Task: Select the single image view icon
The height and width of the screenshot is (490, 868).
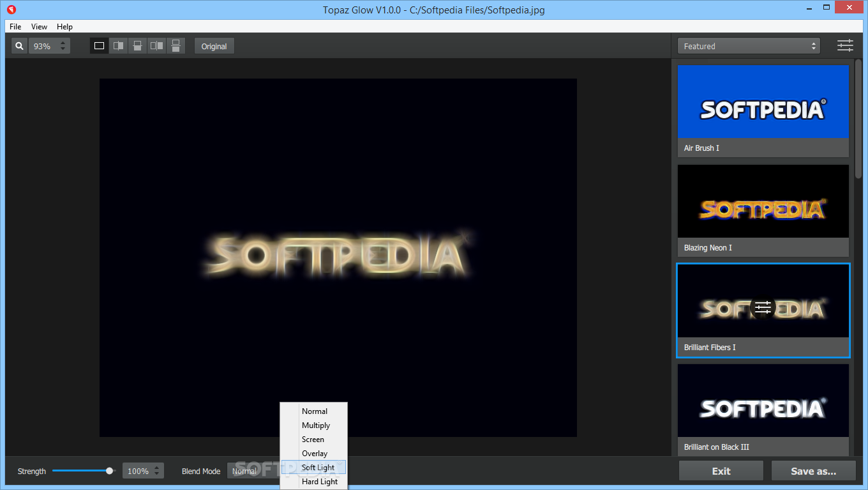Action: [x=99, y=46]
